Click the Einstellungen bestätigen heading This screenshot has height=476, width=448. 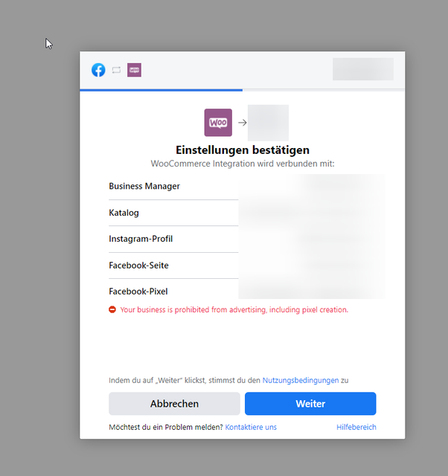[x=243, y=150]
